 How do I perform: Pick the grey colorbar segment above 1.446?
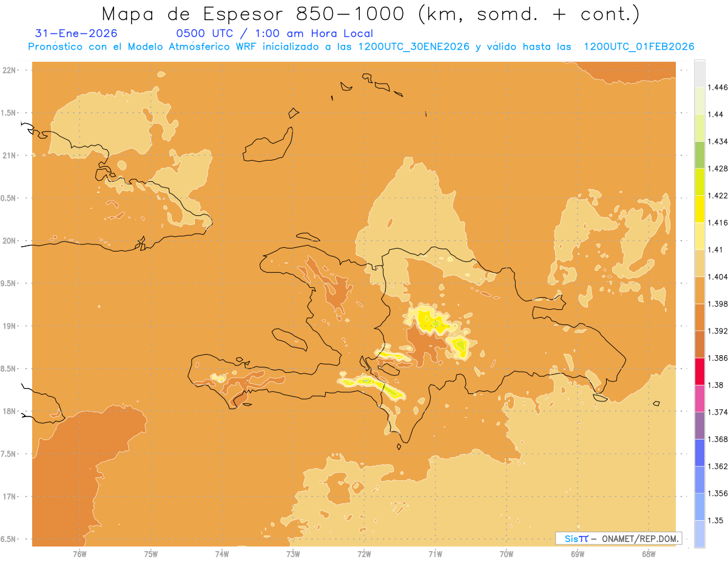click(699, 73)
